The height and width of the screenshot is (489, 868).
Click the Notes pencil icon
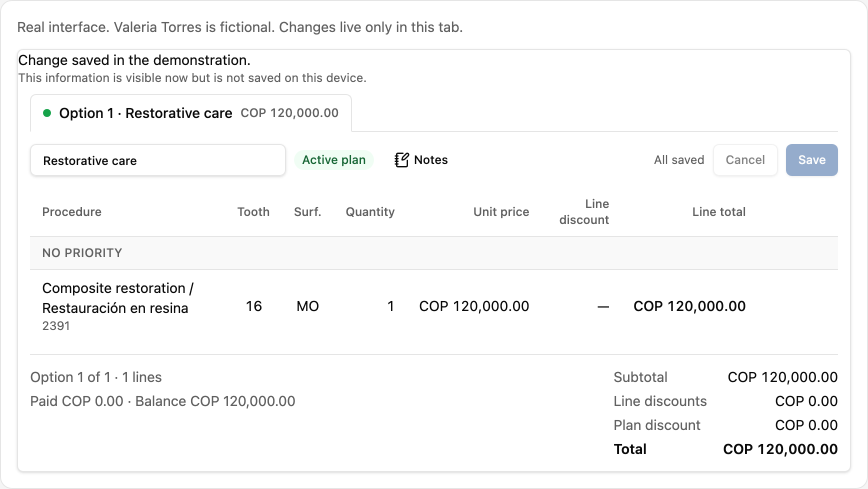[401, 160]
